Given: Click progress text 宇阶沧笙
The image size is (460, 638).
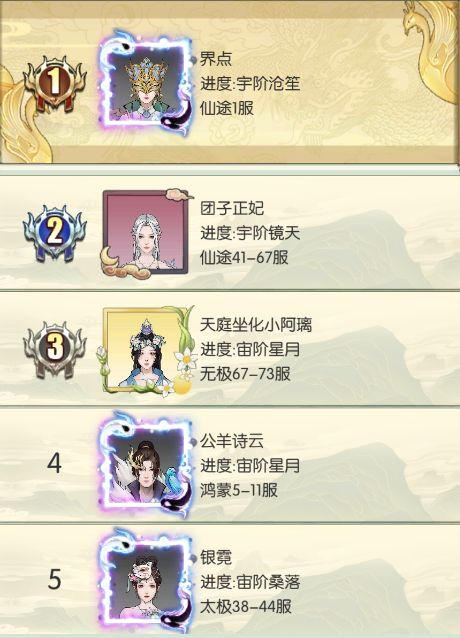Looking at the screenshot, I should (x=268, y=84).
